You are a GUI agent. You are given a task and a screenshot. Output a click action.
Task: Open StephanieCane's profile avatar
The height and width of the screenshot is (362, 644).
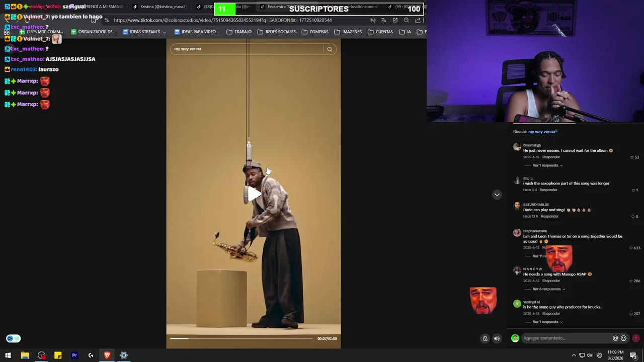point(517,233)
